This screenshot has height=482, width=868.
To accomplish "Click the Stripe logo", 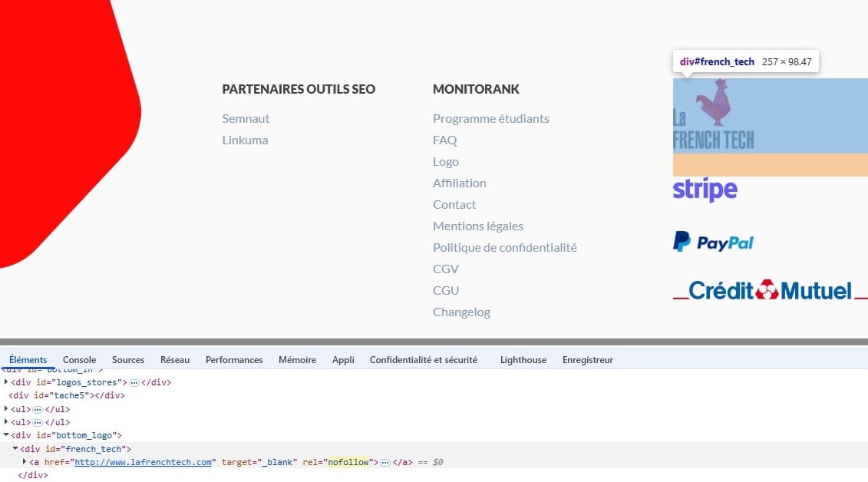I will [x=705, y=190].
